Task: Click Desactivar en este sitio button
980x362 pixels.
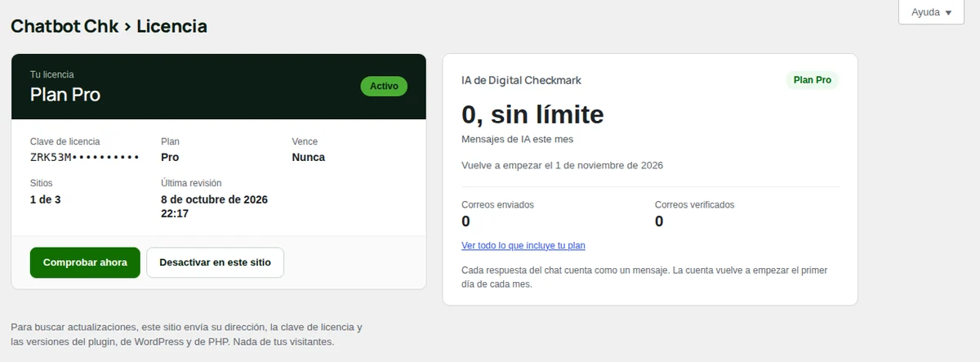Action: tap(215, 262)
